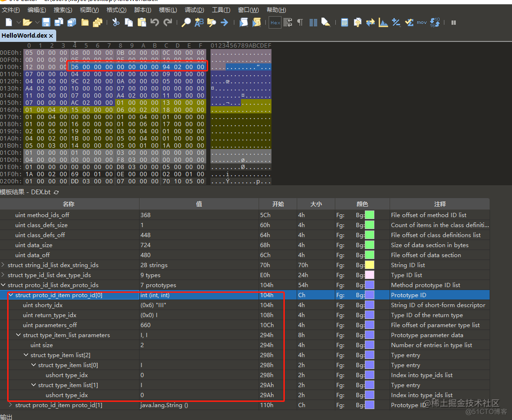Open the 工具(T) menu
512x420 pixels.
pyautogui.click(x=221, y=10)
